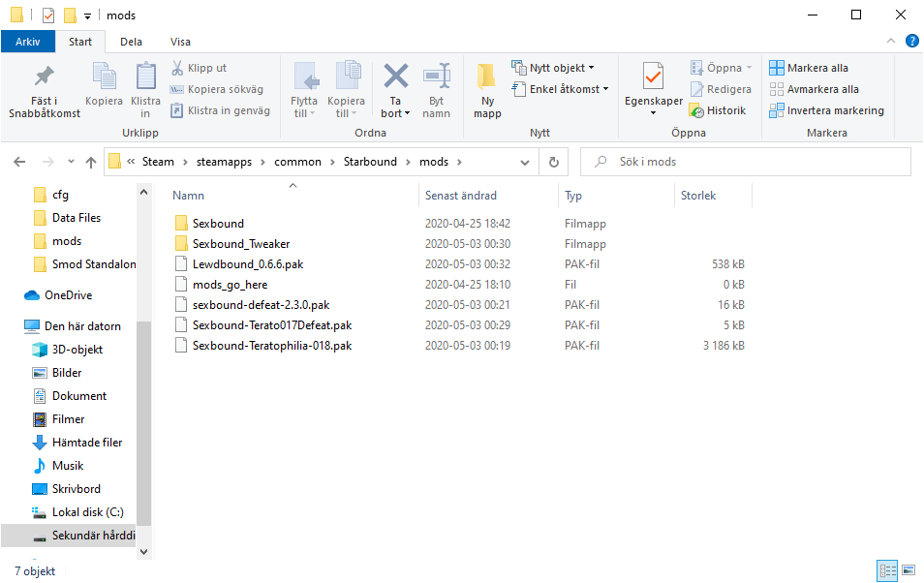Click the Klistra in paste icon
The height and width of the screenshot is (583, 924).
[x=145, y=77]
